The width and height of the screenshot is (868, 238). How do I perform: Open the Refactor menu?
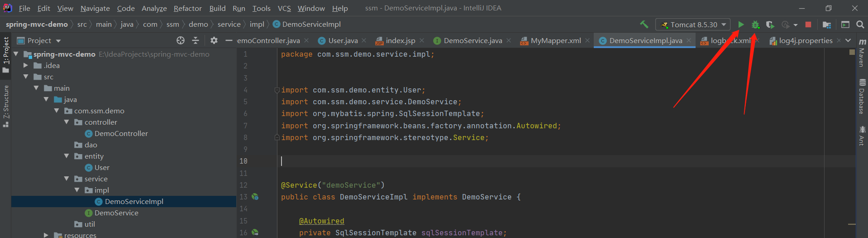187,8
